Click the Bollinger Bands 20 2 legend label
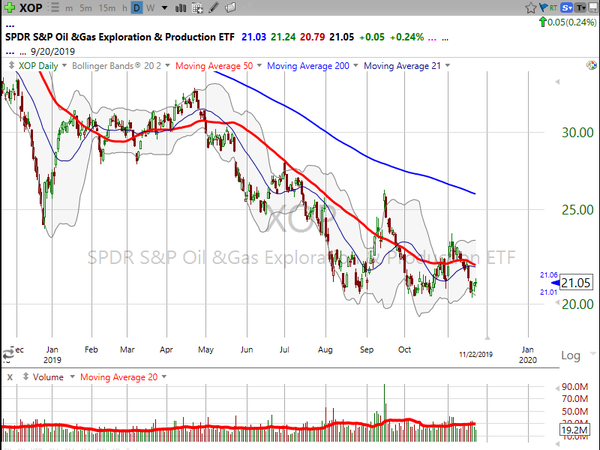 pos(116,66)
